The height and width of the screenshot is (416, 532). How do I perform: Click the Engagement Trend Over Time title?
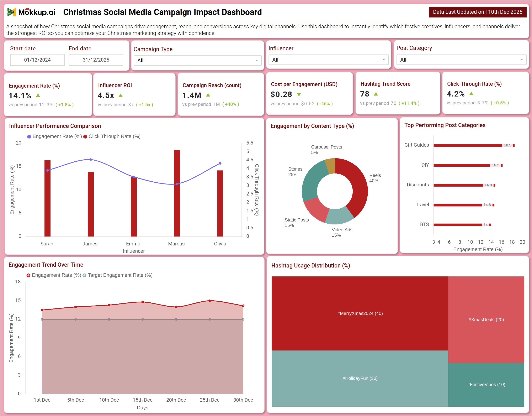point(46,265)
